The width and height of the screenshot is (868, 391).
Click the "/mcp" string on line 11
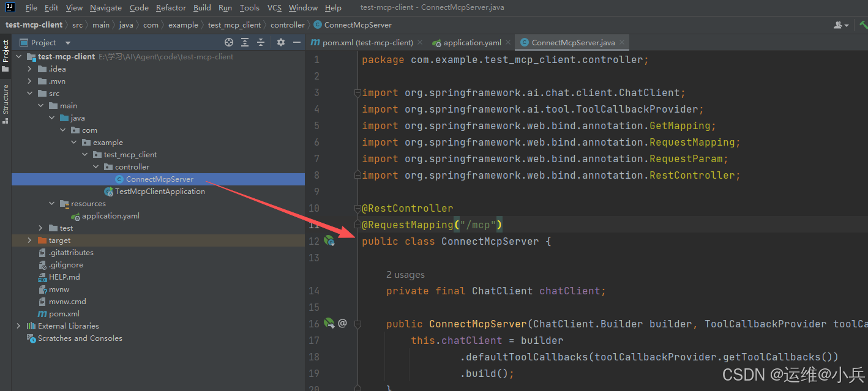[x=478, y=225]
